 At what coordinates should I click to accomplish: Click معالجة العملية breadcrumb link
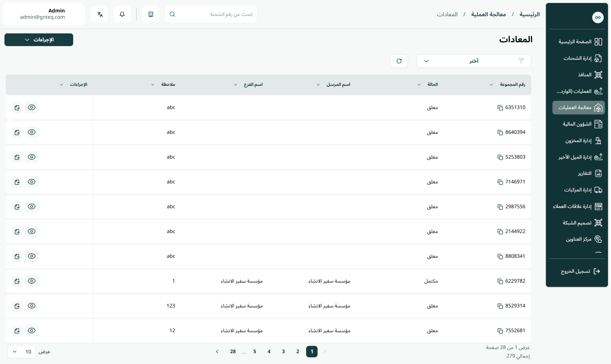488,14
